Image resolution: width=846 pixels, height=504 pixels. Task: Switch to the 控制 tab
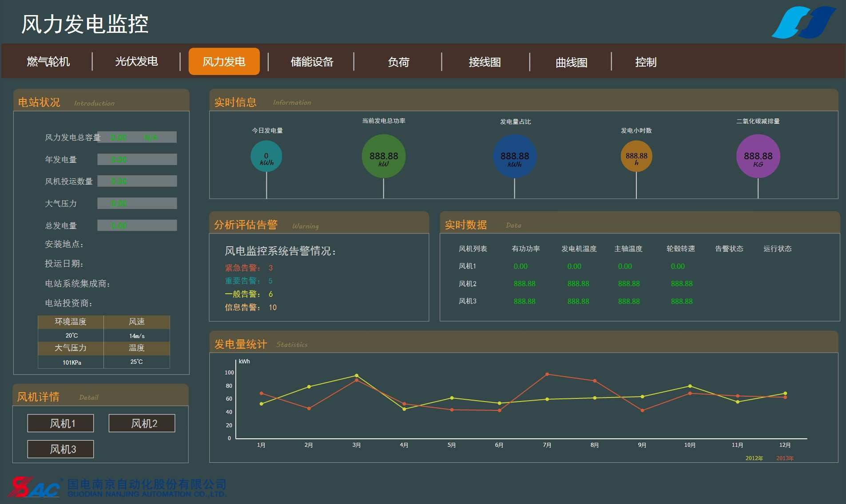pyautogui.click(x=645, y=62)
